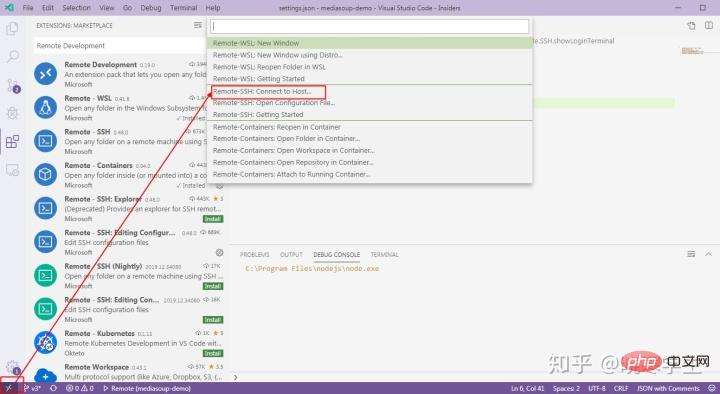Focus the command palette input box
The width and height of the screenshot is (720, 394).
click(370, 26)
